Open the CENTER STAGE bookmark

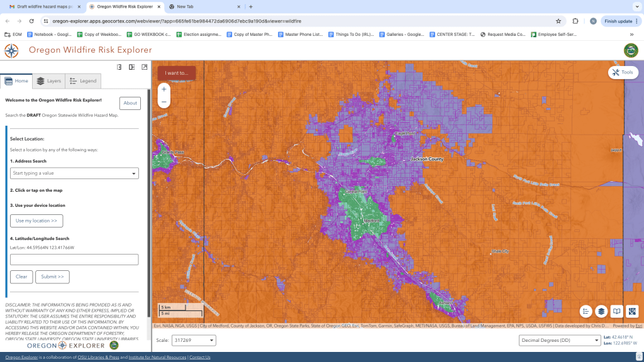tap(452, 35)
